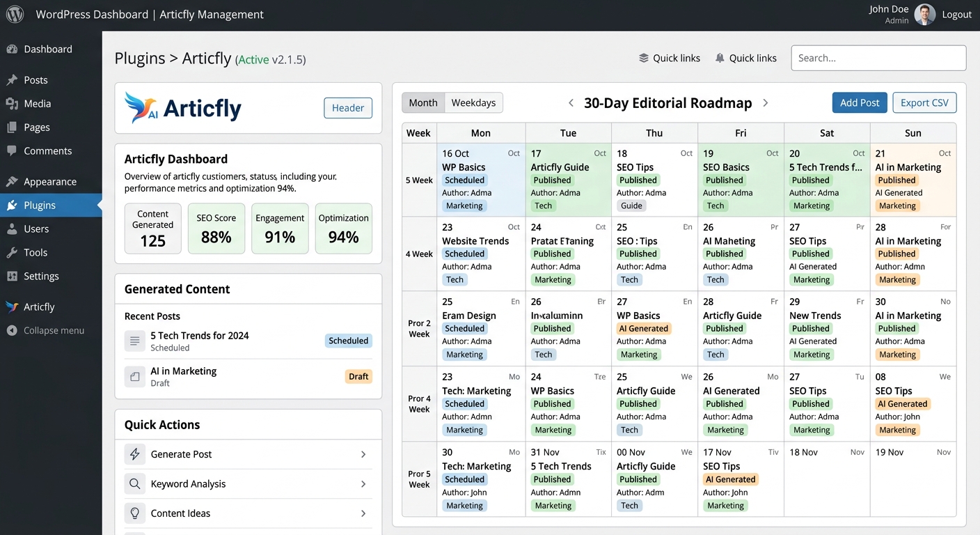Click the Plugins plug icon in sidebar

pyautogui.click(x=12, y=206)
